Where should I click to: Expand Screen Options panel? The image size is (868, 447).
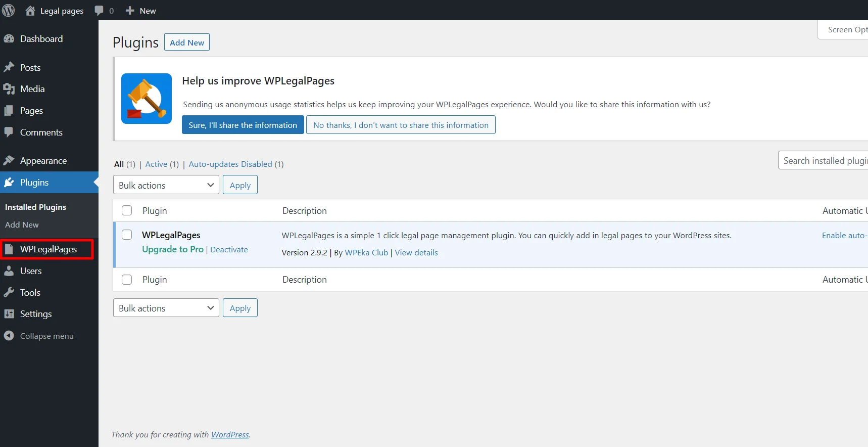pyautogui.click(x=843, y=30)
